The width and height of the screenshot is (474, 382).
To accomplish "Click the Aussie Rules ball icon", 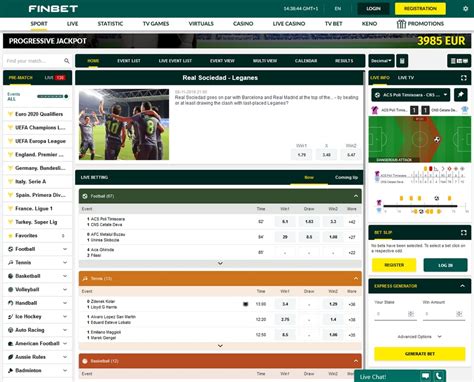I will (10, 357).
